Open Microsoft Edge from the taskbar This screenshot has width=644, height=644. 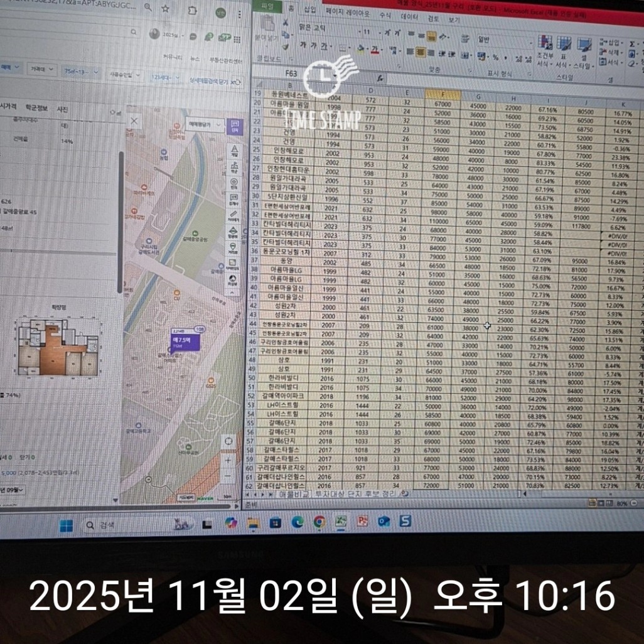click(298, 522)
